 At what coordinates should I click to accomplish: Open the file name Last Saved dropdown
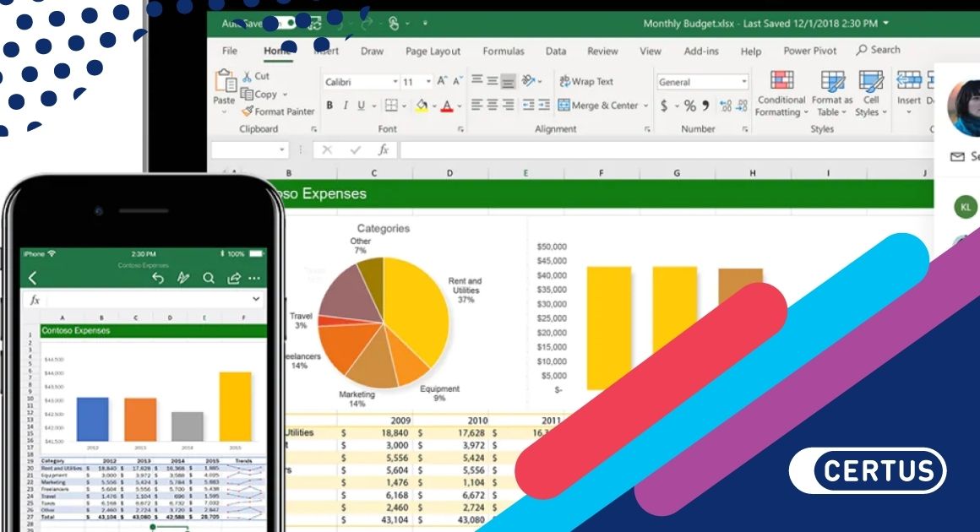point(885,23)
